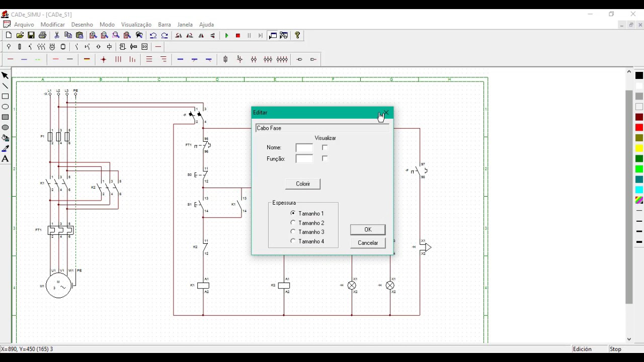Open the Modo menu

point(107,25)
